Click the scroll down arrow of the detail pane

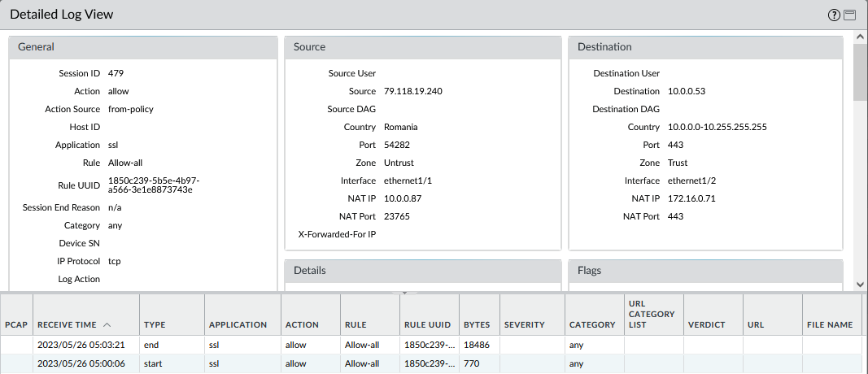point(860,284)
